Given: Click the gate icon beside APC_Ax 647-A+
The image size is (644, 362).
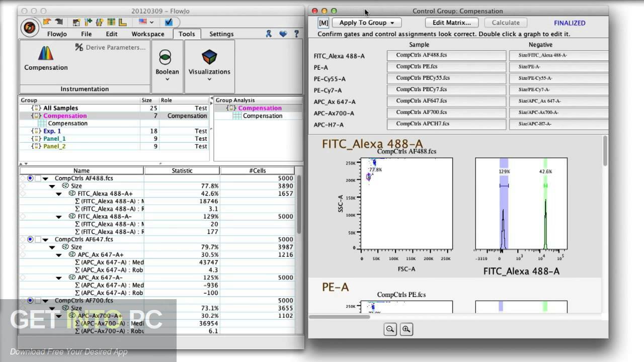Looking at the screenshot, I should tap(72, 255).
